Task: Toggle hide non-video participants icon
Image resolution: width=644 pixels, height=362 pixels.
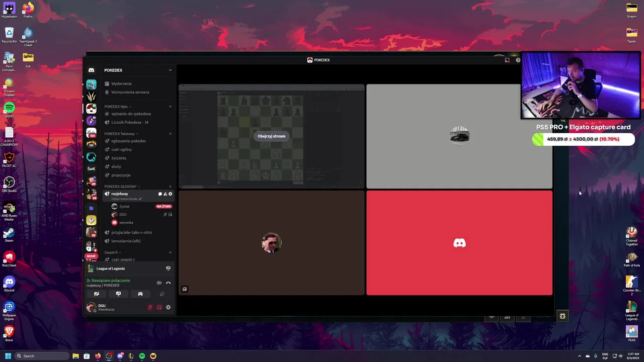Action: (x=185, y=289)
